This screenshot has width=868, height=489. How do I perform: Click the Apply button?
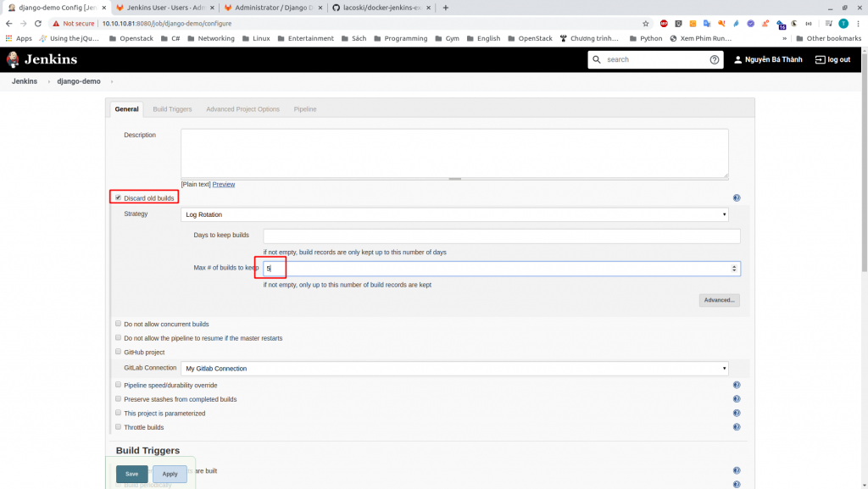170,474
